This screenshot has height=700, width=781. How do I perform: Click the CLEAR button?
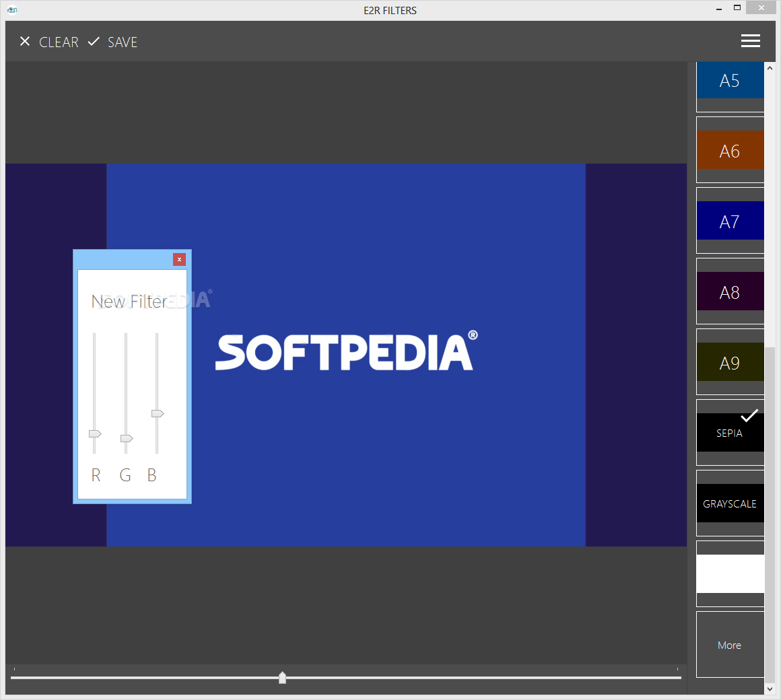(48, 42)
